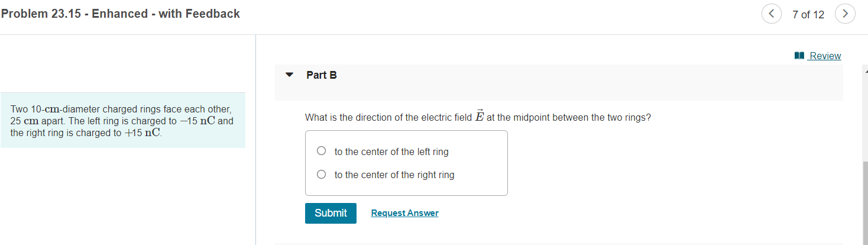Viewport: 868px width, 245px height.
Task: Open the Review book icon
Action: tap(799, 56)
